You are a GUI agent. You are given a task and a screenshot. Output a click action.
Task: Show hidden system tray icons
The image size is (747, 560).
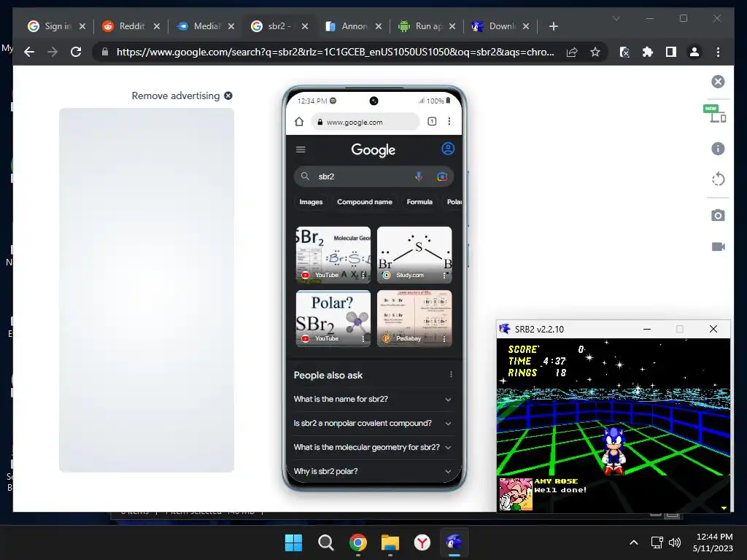(634, 542)
